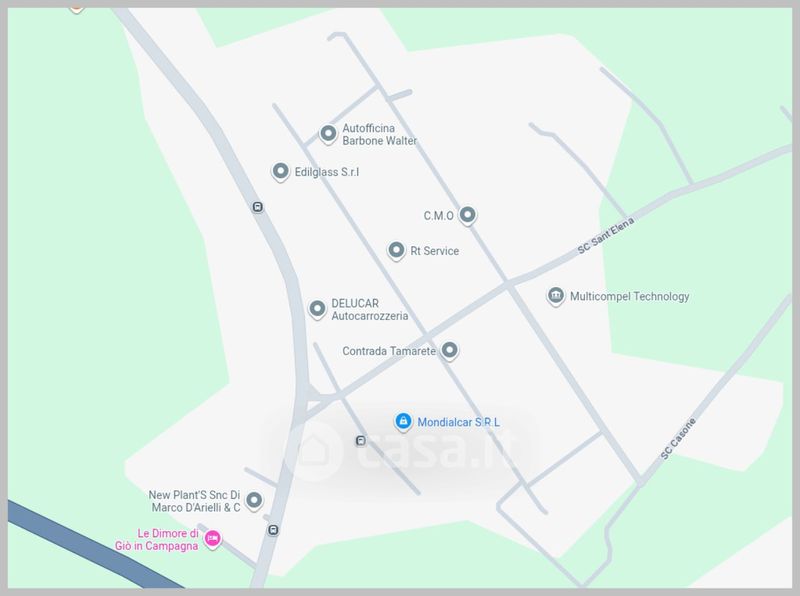
Task: Click the Contrada Tamarete location pin
Action: click(x=449, y=351)
